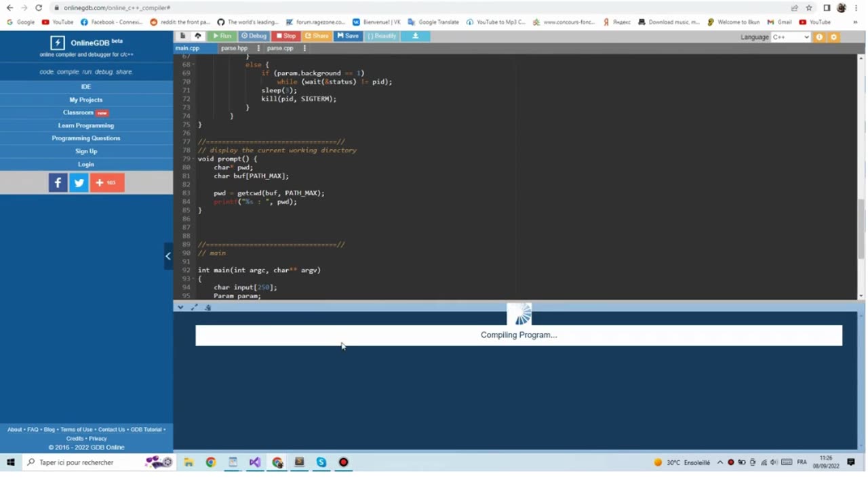
Task: Click Login in the sidebar
Action: (x=86, y=164)
